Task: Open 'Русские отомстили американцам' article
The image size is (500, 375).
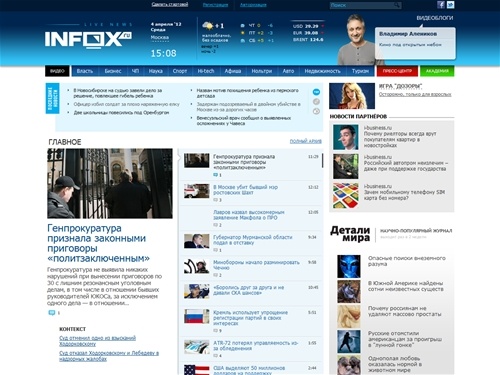Action: point(405,339)
